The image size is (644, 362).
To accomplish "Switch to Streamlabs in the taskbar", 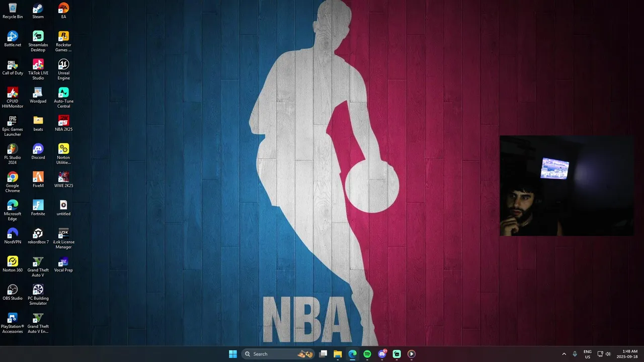I will tap(396, 354).
